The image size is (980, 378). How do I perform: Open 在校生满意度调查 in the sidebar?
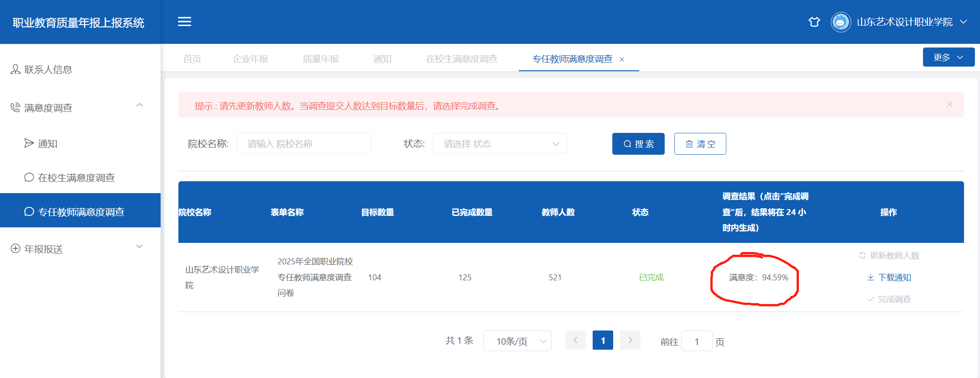76,178
